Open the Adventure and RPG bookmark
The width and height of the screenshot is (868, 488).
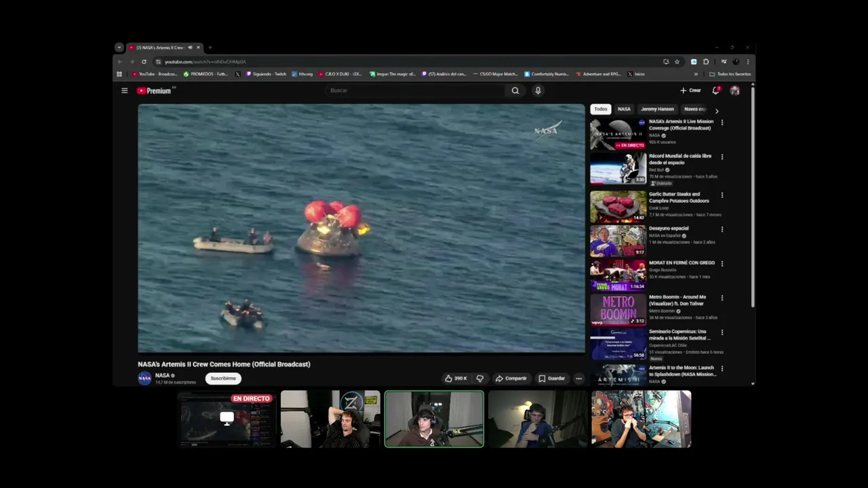click(598, 74)
